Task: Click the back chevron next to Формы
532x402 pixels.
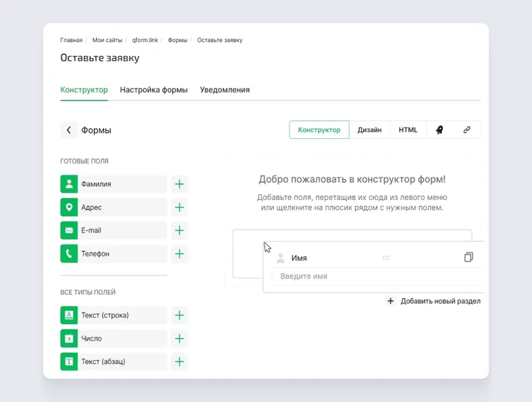Action: (x=69, y=130)
